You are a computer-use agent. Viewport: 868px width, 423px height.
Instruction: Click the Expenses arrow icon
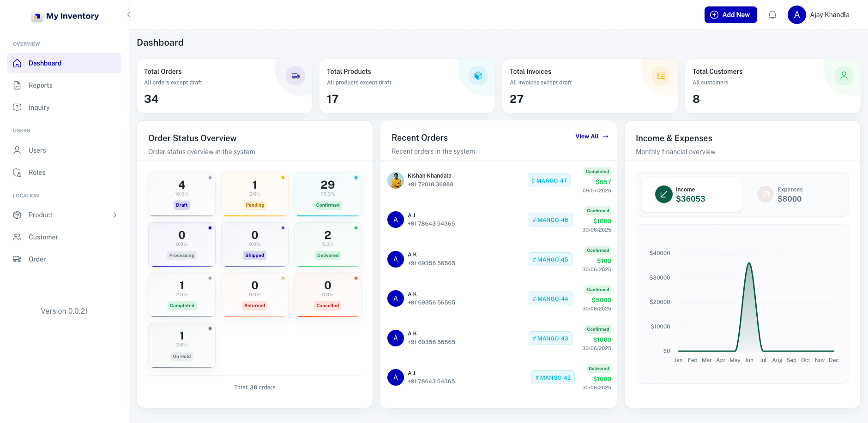(x=765, y=194)
